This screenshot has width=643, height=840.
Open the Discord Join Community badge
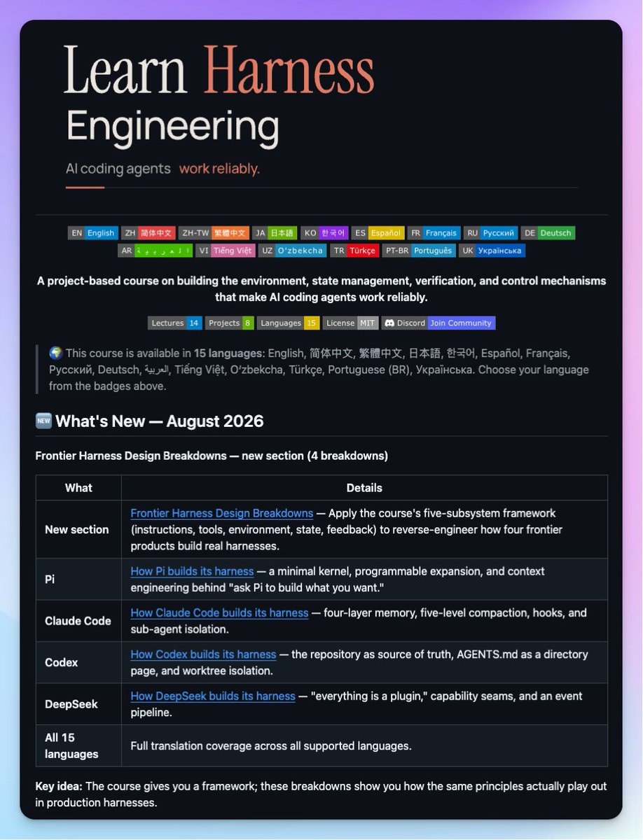pos(438,323)
